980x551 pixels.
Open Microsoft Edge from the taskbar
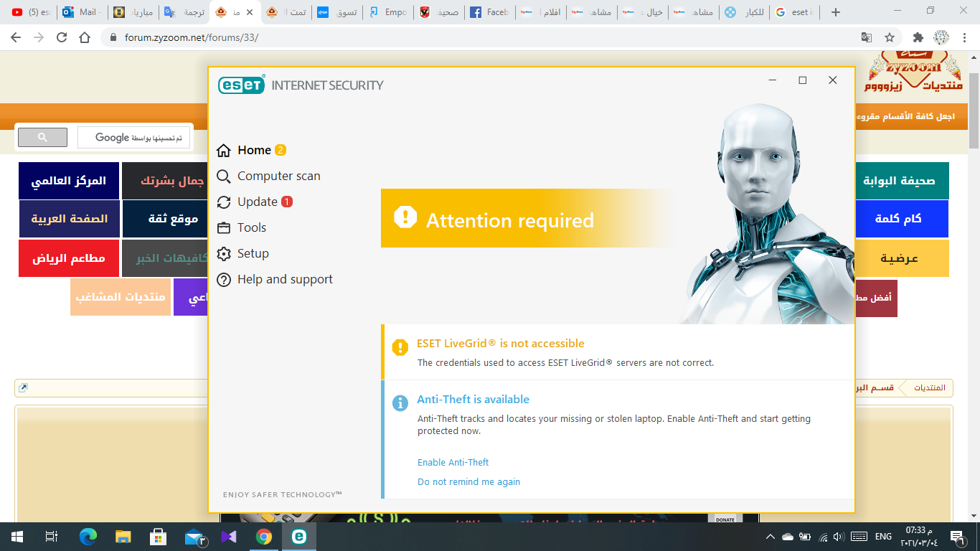pyautogui.click(x=88, y=537)
